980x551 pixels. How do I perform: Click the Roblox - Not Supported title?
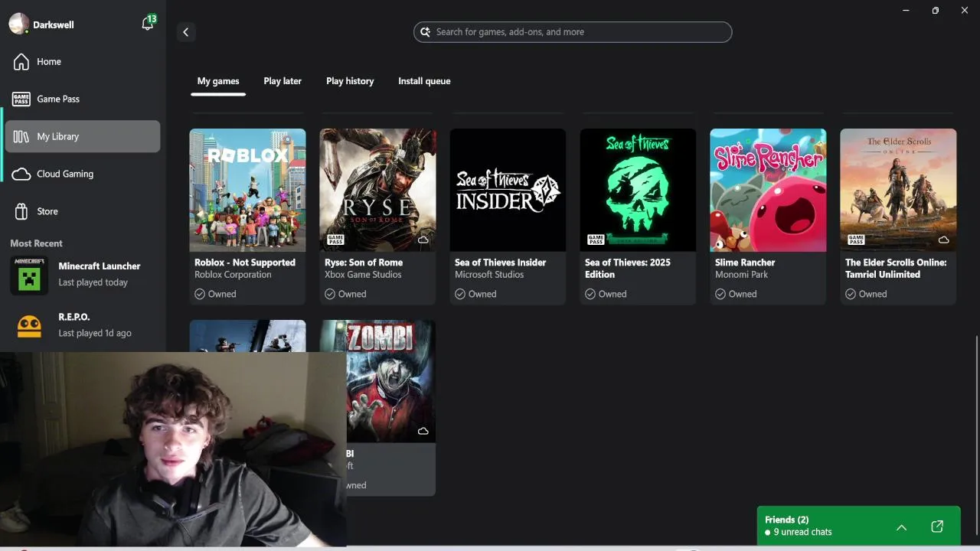(245, 262)
